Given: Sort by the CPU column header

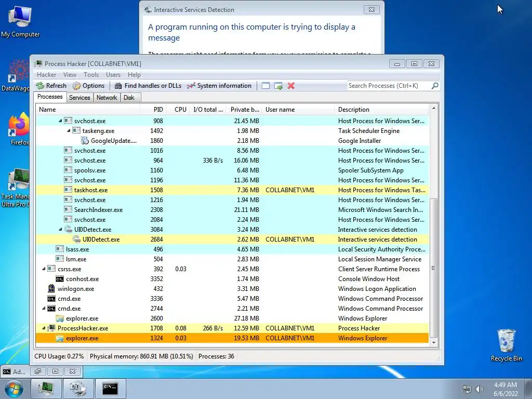Looking at the screenshot, I should 179,110.
